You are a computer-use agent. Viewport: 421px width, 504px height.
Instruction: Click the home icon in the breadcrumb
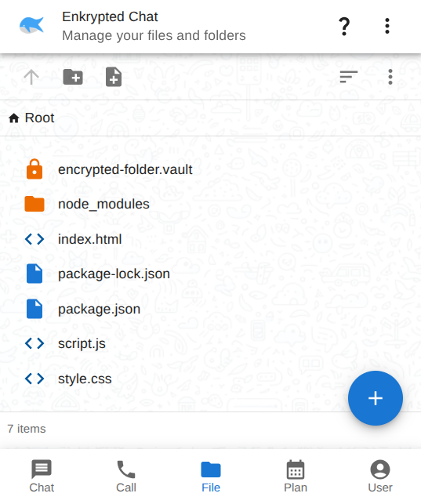14,118
